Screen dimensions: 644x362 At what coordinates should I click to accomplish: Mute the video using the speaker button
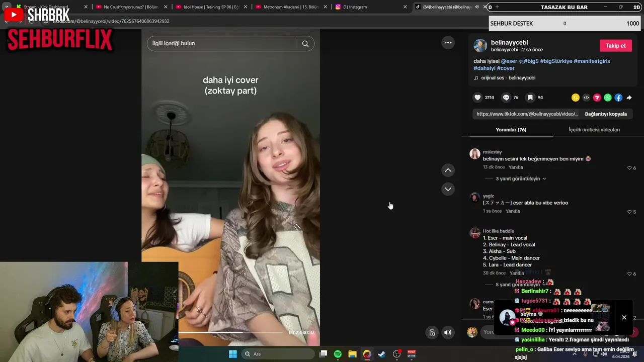[447, 332]
